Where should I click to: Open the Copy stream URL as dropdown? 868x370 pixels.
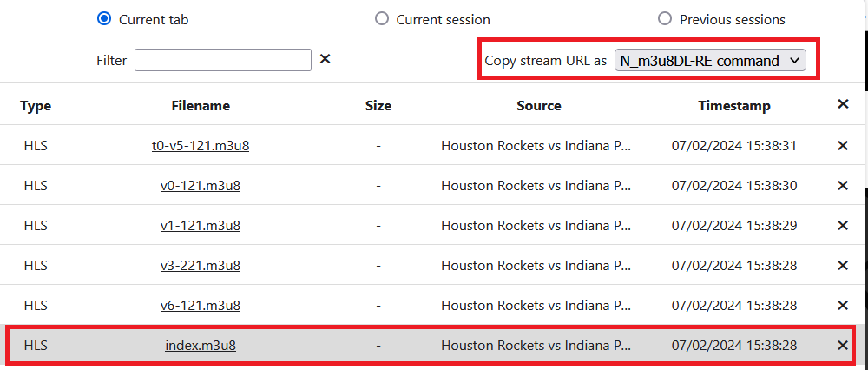(710, 60)
